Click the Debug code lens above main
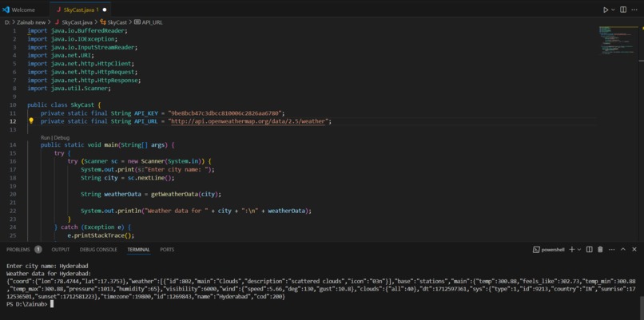644x320 pixels. point(61,138)
